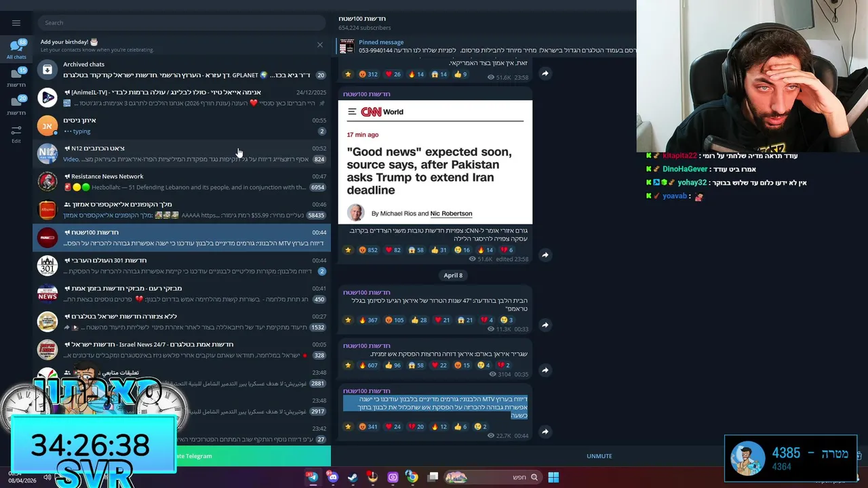Open Steam from the Windows taskbar
The width and height of the screenshot is (868, 488).
click(x=353, y=477)
